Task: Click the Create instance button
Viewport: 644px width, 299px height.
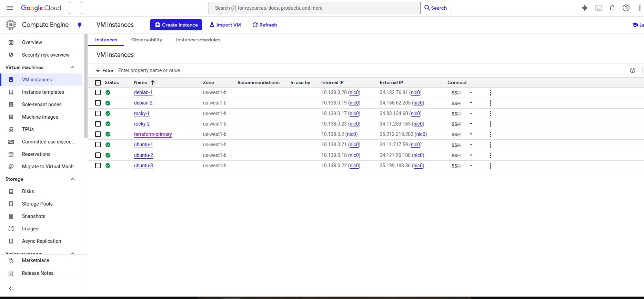Action: 176,25
